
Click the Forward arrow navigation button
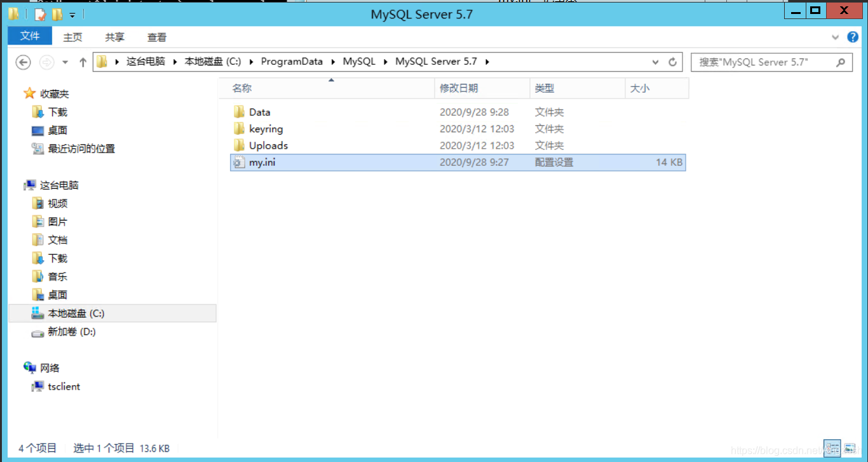point(47,62)
